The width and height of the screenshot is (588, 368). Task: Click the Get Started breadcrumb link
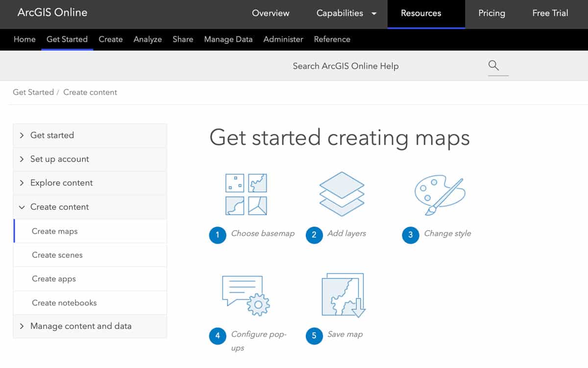(33, 92)
